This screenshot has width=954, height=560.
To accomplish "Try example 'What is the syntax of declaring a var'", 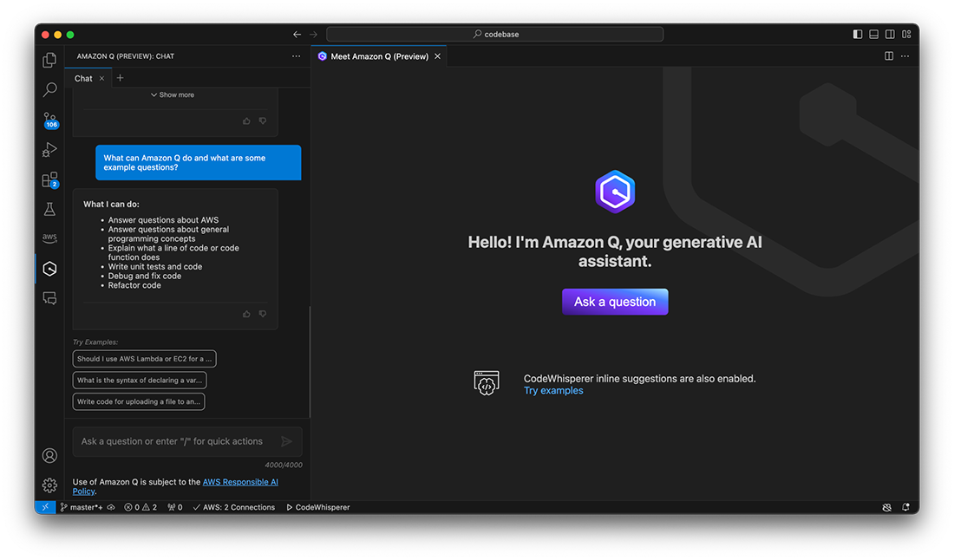I will point(140,380).
